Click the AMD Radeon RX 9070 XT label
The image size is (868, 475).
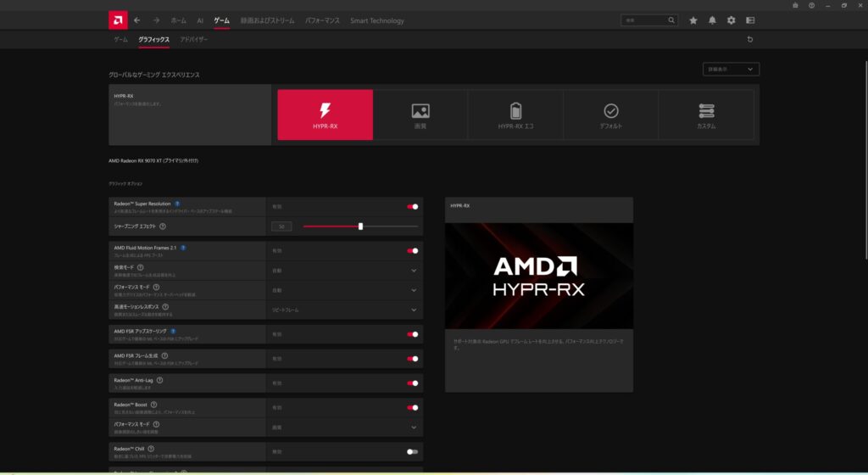[153, 160]
